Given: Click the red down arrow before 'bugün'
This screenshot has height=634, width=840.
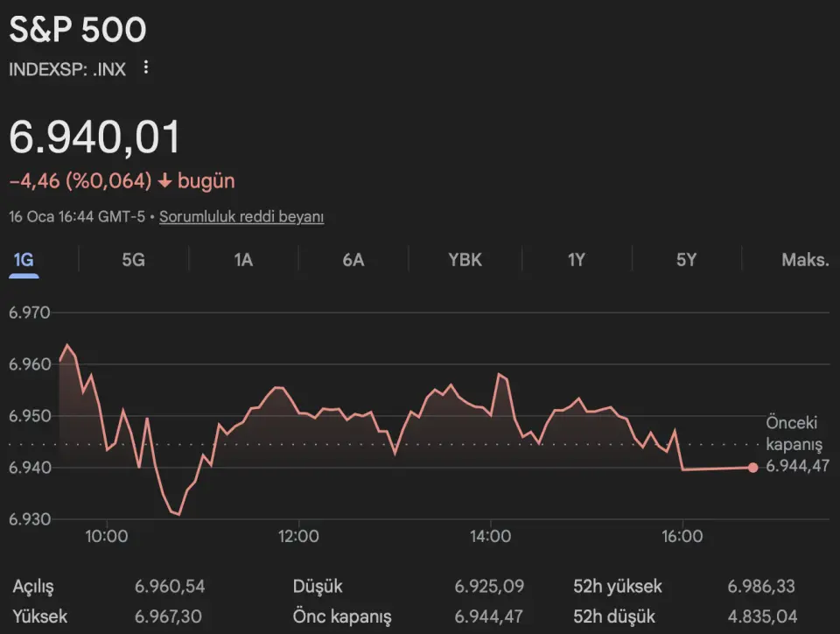Looking at the screenshot, I should point(164,181).
